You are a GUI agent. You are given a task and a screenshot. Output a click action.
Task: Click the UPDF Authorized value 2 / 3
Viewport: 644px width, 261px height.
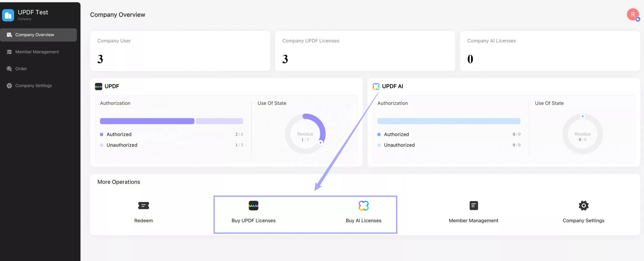click(x=239, y=134)
